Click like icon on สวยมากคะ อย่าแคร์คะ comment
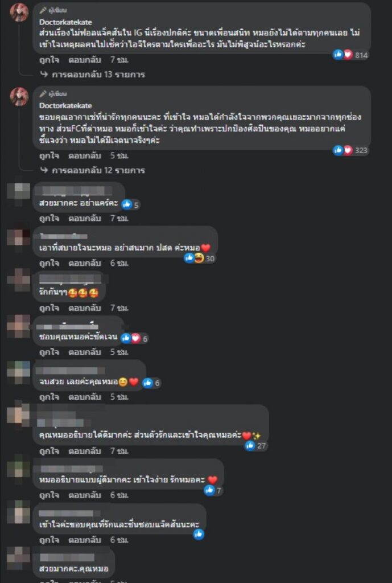The image size is (392, 583). (x=127, y=204)
